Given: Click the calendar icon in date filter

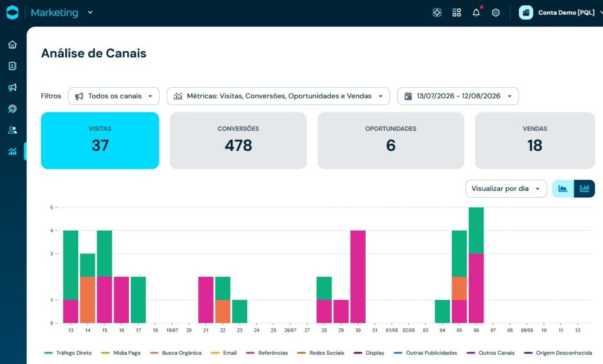Looking at the screenshot, I should point(408,96).
